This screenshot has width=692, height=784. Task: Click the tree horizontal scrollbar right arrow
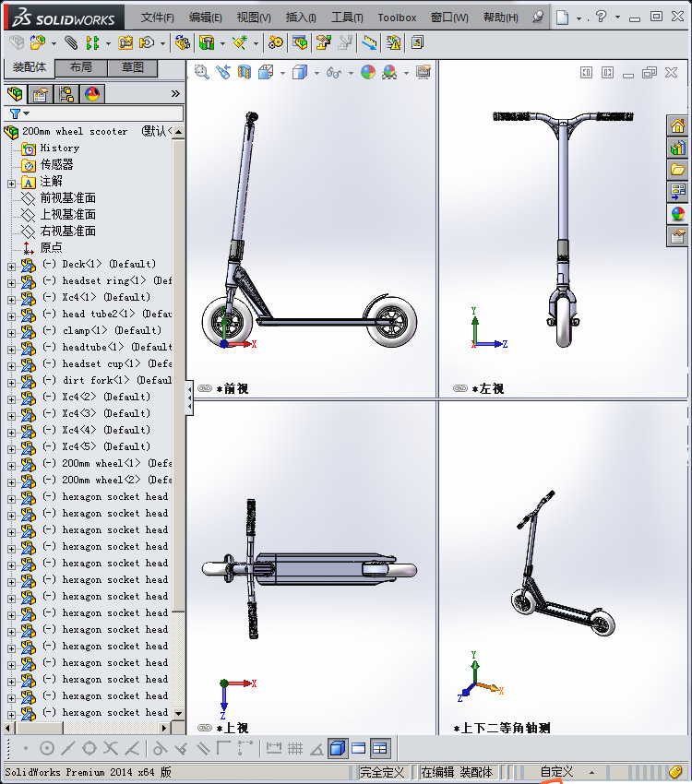(164, 728)
